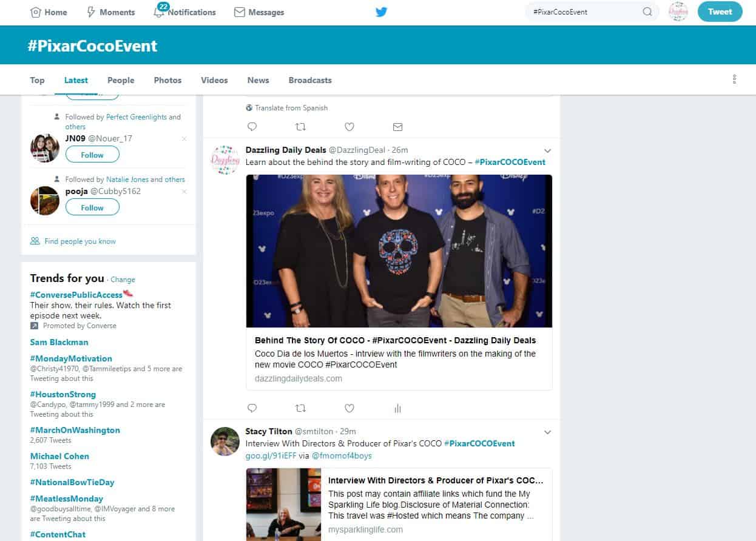Reply to the Dazzling Daily Deals tweet

tap(252, 408)
